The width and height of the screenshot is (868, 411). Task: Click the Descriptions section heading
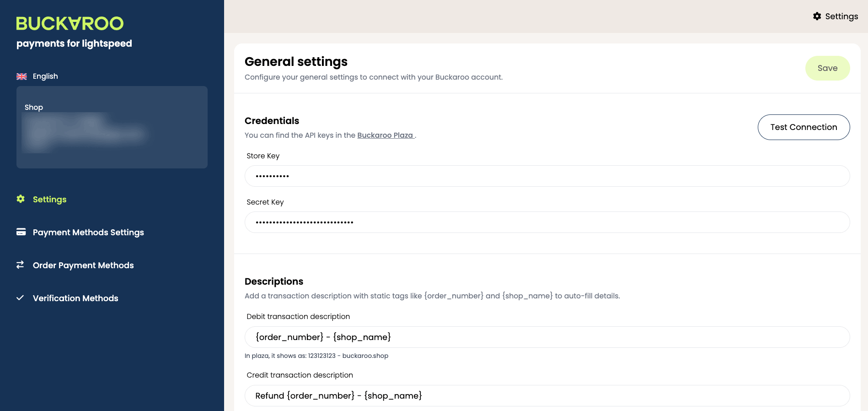point(274,281)
